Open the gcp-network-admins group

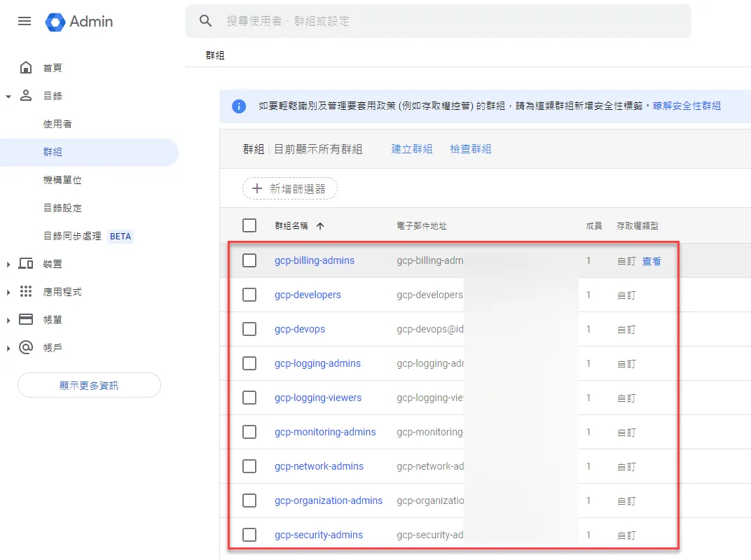[x=319, y=466]
